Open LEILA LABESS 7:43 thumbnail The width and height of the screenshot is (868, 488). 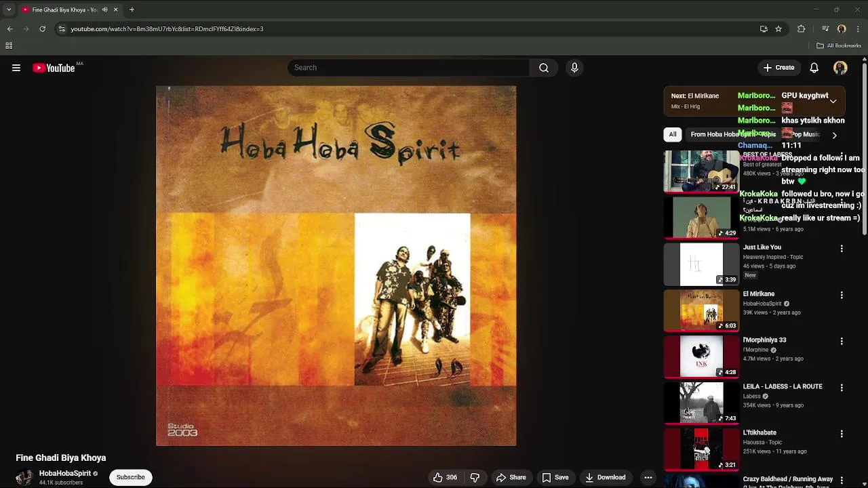(701, 403)
